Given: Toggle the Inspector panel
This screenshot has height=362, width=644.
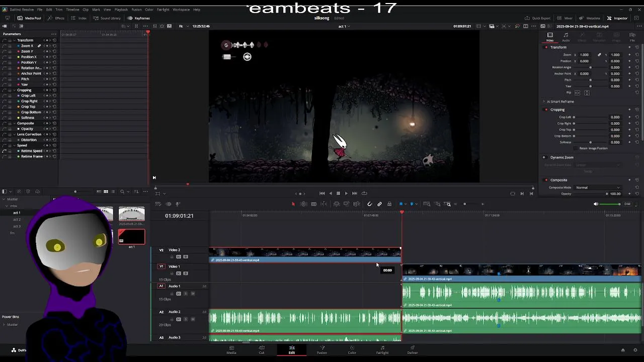Looking at the screenshot, I should pyautogui.click(x=617, y=18).
